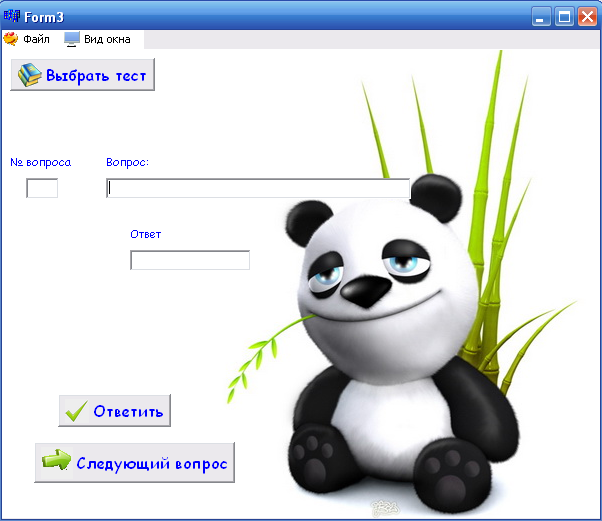This screenshot has width=602, height=521.
Task: Focus the Вопрос text field
Action: click(258, 188)
